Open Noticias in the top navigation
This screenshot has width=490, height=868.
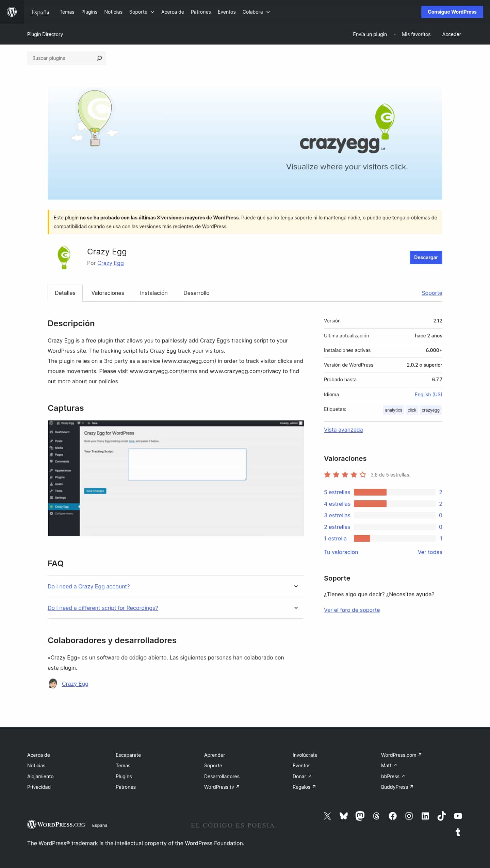(x=113, y=12)
